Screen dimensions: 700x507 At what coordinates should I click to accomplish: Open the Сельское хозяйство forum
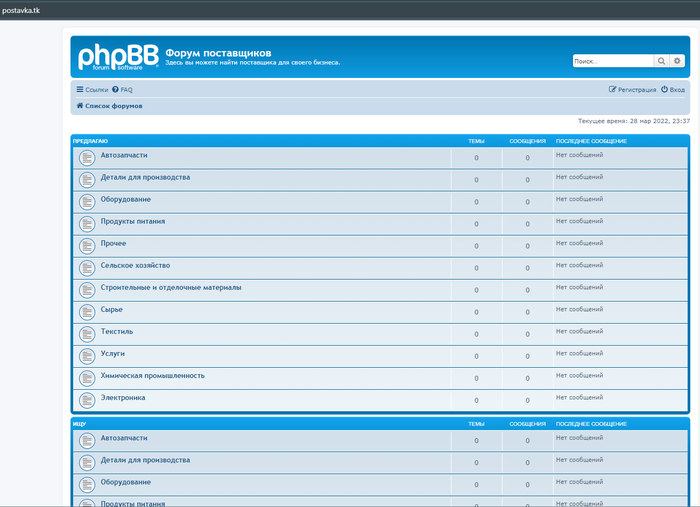click(135, 265)
